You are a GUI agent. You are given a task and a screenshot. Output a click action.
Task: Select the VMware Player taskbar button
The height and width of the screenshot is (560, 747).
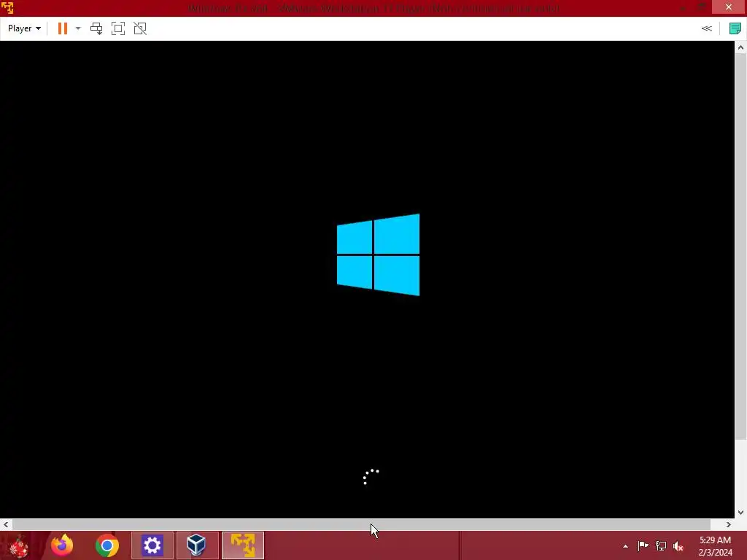coord(243,545)
